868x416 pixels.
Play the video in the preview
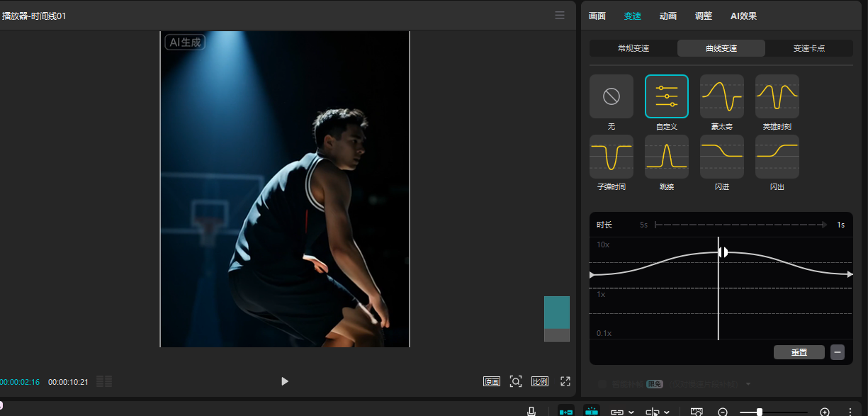point(285,381)
